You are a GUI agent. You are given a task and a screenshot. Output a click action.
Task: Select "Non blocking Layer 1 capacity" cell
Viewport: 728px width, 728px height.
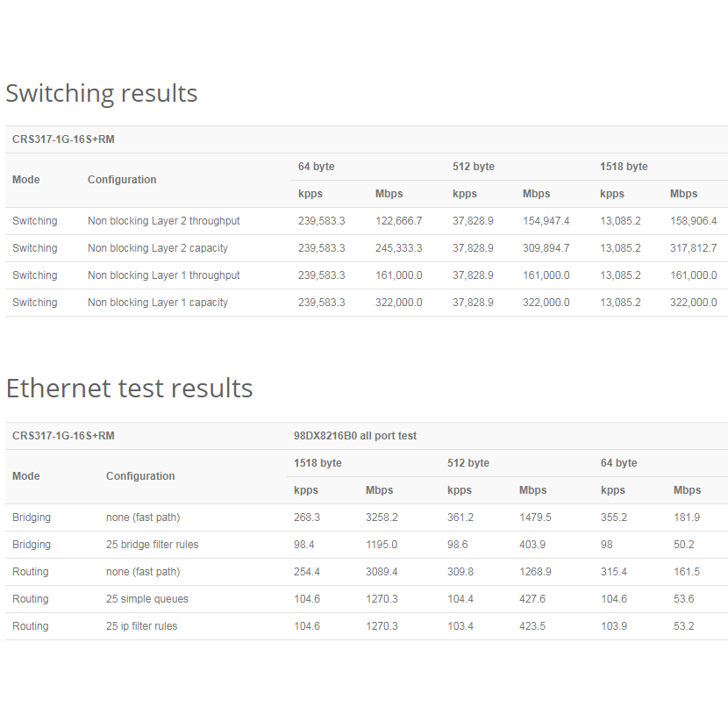(x=157, y=303)
